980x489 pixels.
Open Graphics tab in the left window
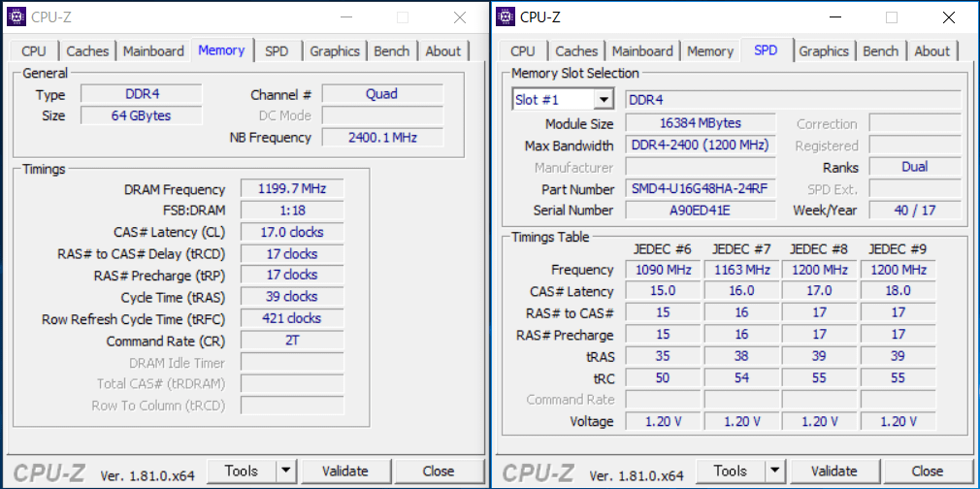tap(335, 51)
